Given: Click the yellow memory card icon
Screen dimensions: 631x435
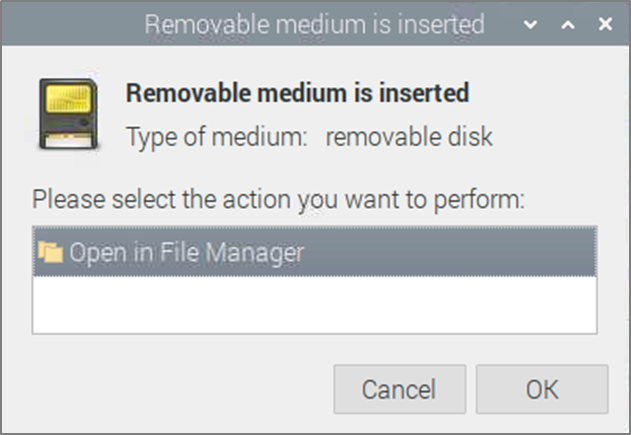Looking at the screenshot, I should (68, 114).
